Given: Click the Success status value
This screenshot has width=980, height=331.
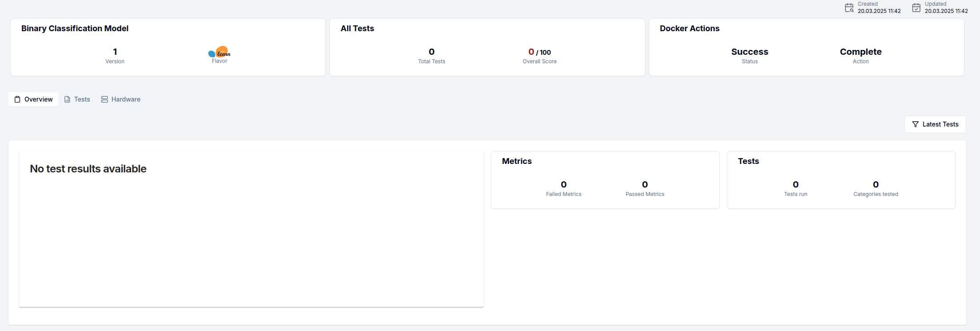Looking at the screenshot, I should coord(749,52).
